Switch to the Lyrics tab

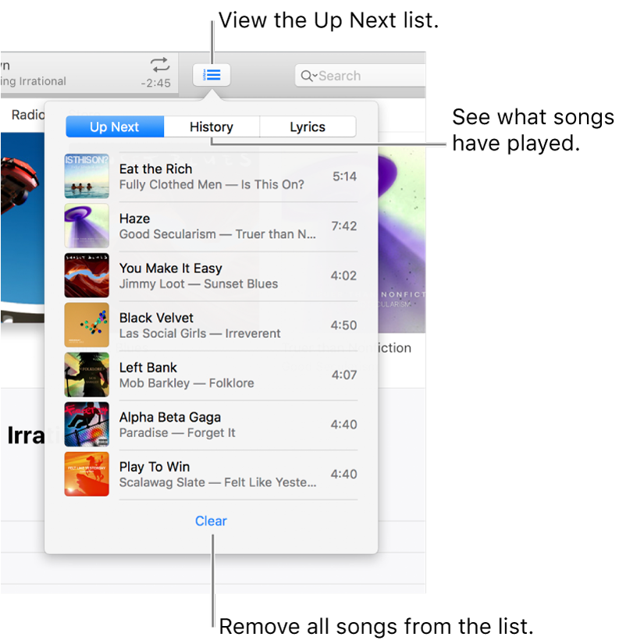[x=307, y=126]
